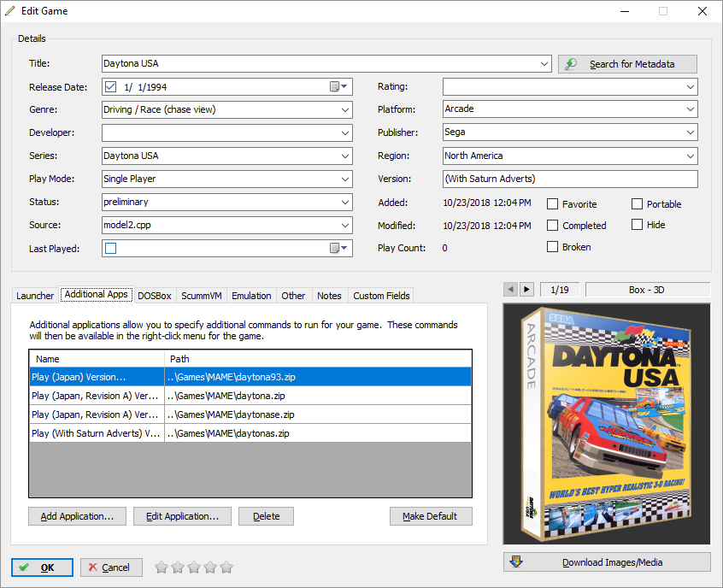This screenshot has width=723, height=588.
Task: Expand the Region dropdown
Action: click(x=691, y=156)
